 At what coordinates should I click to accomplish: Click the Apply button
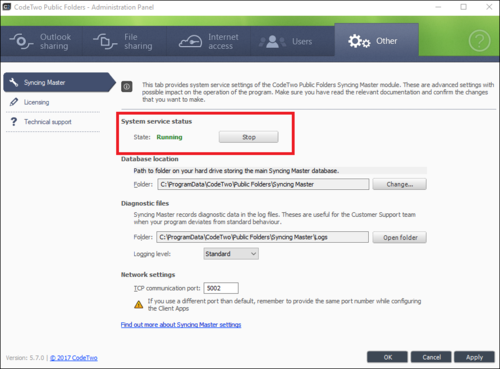474,357
